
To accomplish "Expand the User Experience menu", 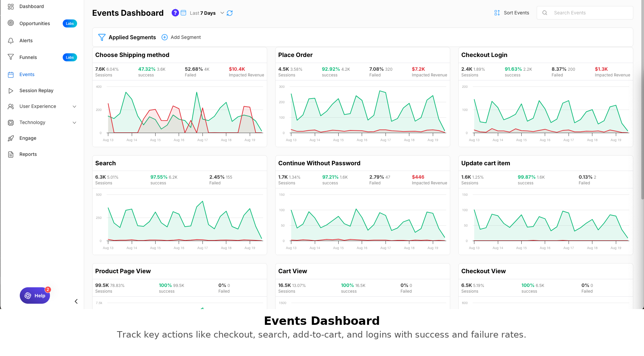I will [x=74, y=107].
